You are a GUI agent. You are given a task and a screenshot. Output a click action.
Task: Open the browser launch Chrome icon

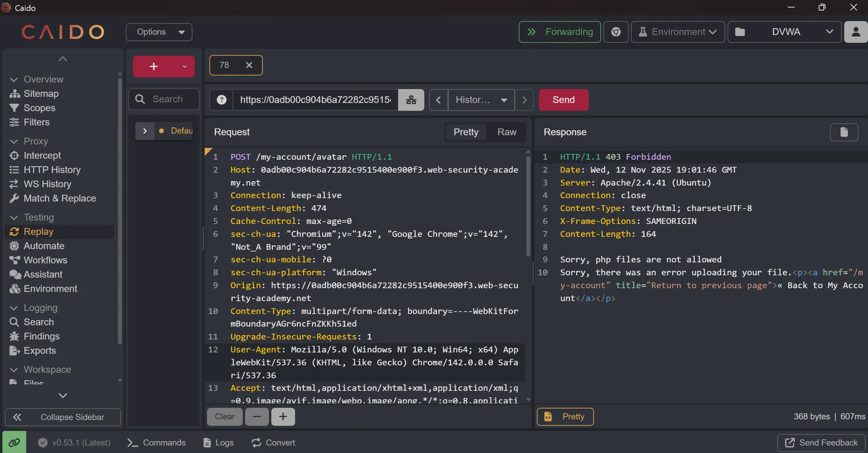click(x=616, y=32)
